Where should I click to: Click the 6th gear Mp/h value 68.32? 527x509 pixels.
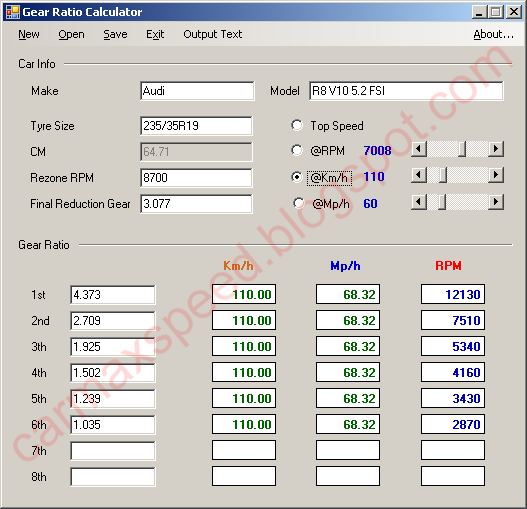348,424
